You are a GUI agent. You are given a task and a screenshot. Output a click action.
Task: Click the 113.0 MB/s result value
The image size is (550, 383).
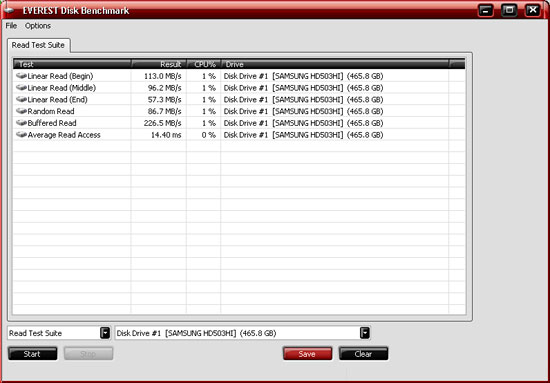pyautogui.click(x=163, y=76)
